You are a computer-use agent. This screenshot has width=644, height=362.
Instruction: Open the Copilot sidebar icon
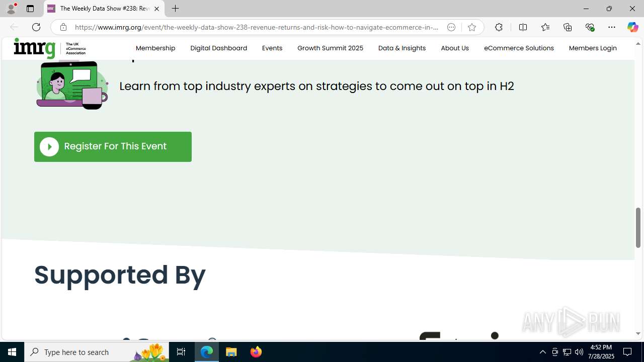point(632,27)
